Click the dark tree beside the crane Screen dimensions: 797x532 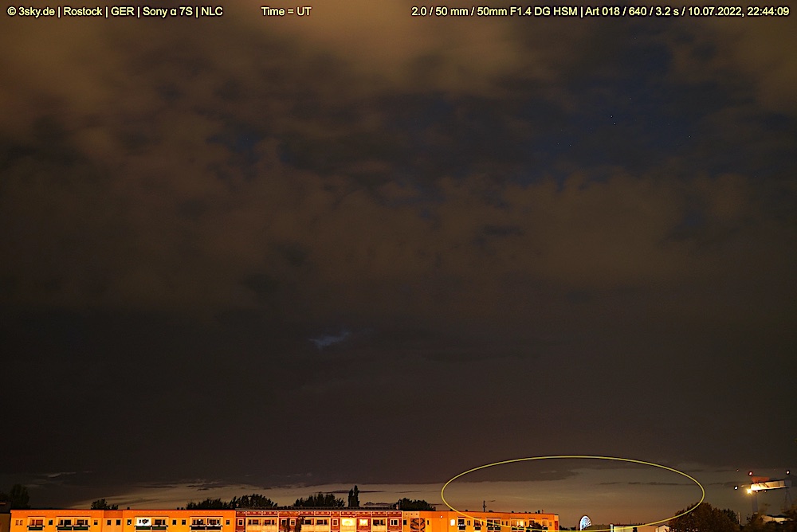(703, 518)
